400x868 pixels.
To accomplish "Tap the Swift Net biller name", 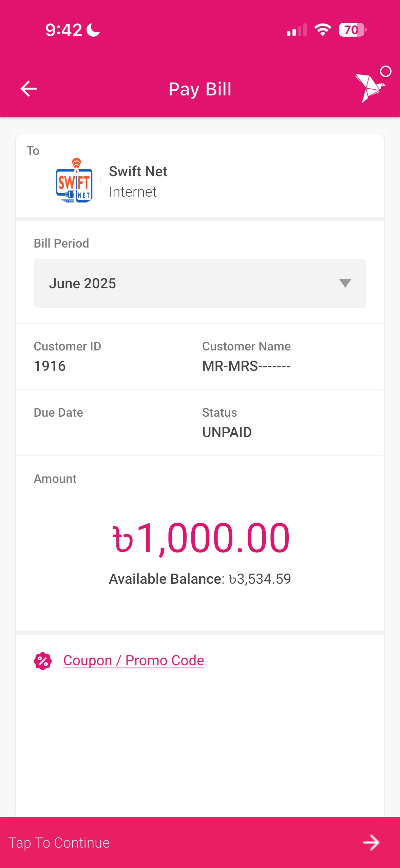I will point(138,171).
